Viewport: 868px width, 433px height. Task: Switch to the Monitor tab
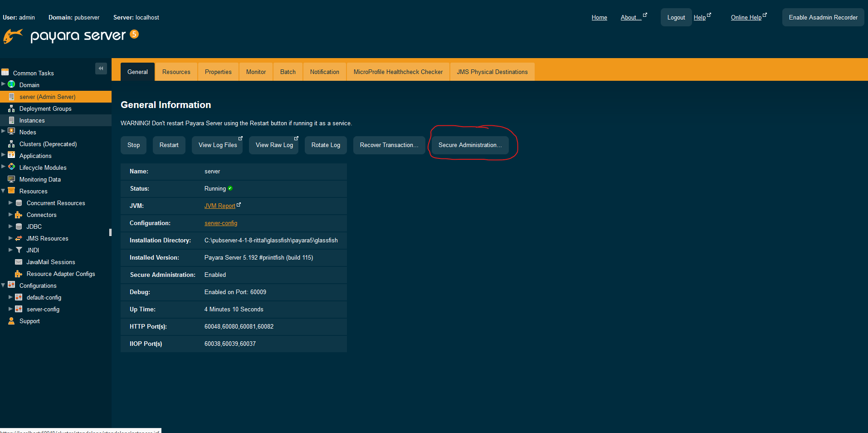coord(256,72)
